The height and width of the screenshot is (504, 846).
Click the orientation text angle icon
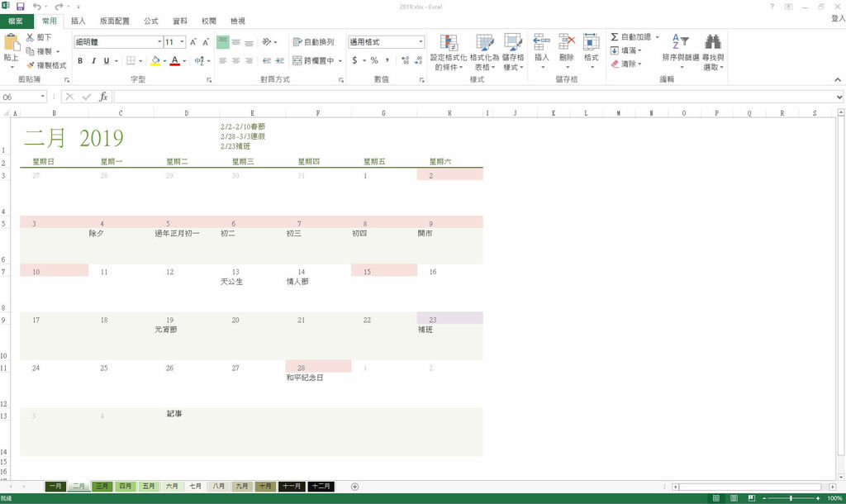[267, 41]
